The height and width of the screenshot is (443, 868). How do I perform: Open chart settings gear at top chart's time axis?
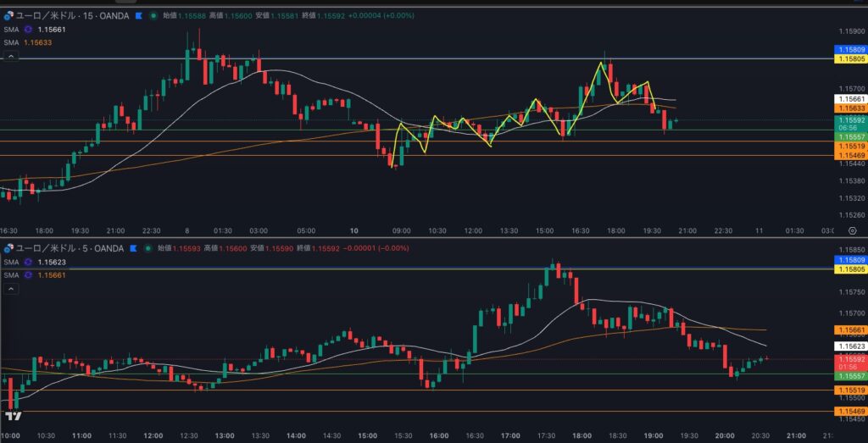pyautogui.click(x=851, y=230)
